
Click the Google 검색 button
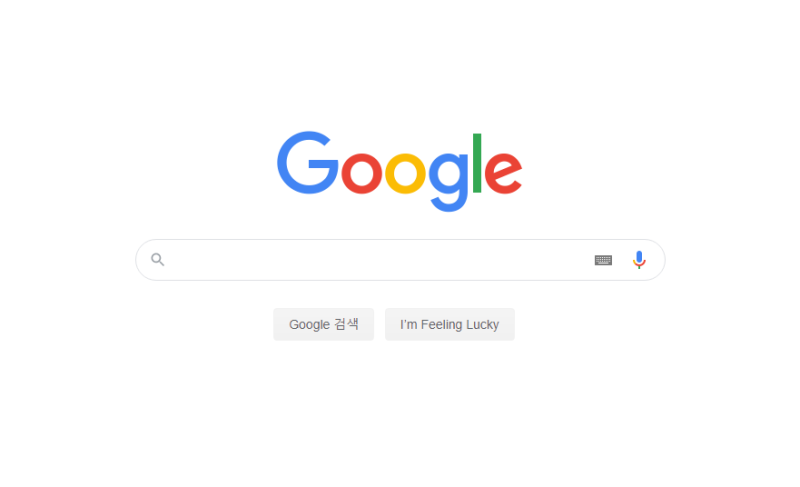[323, 324]
